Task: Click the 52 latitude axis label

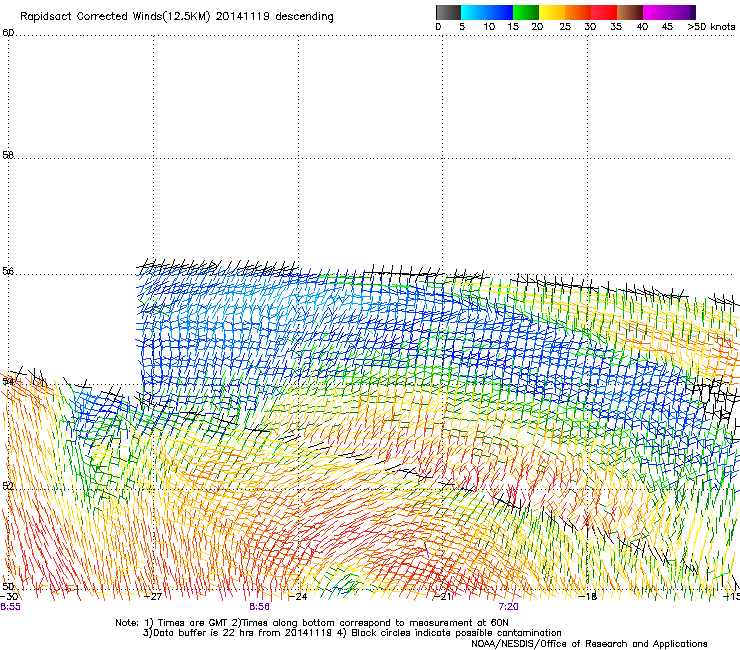Action: click(8, 486)
